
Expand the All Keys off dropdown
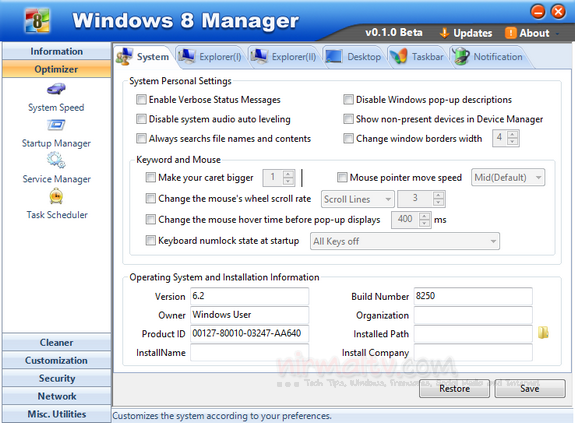tap(404, 241)
